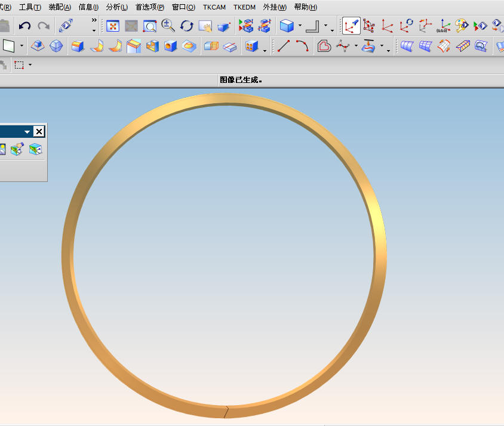This screenshot has height=426, width=504.
Task: Close the floating toolbar panel
Action: [x=39, y=131]
